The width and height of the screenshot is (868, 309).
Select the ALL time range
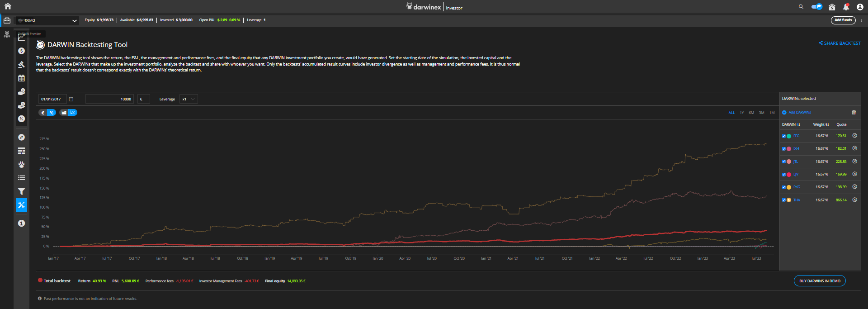731,113
